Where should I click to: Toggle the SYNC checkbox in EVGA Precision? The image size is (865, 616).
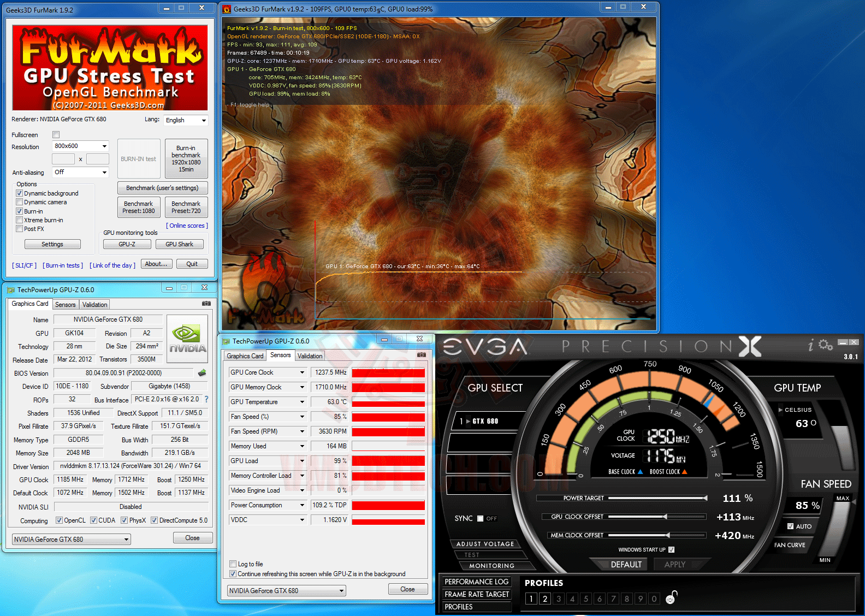point(481,519)
